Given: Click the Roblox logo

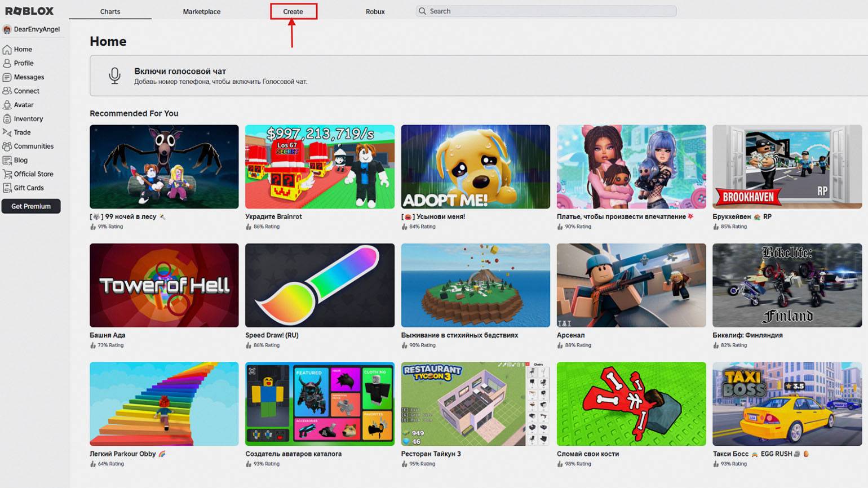Looking at the screenshot, I should (29, 11).
